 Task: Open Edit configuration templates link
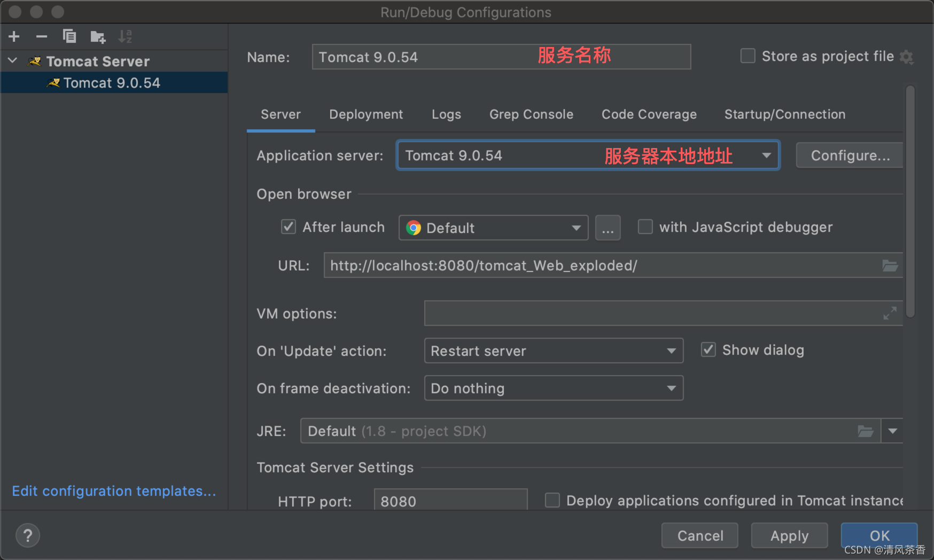pyautogui.click(x=114, y=491)
